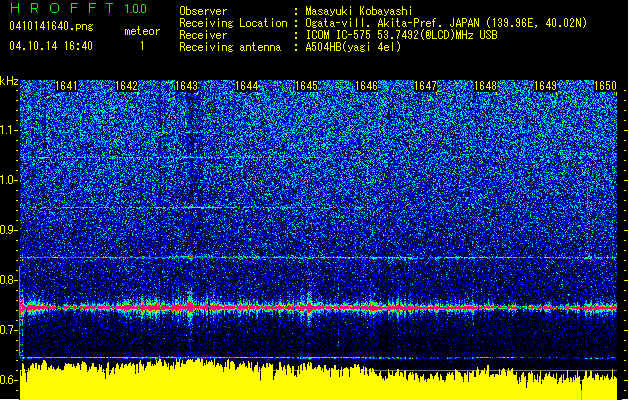This screenshot has width=629, height=400.
Task: Click the meteor count value 1
Action: pos(142,46)
